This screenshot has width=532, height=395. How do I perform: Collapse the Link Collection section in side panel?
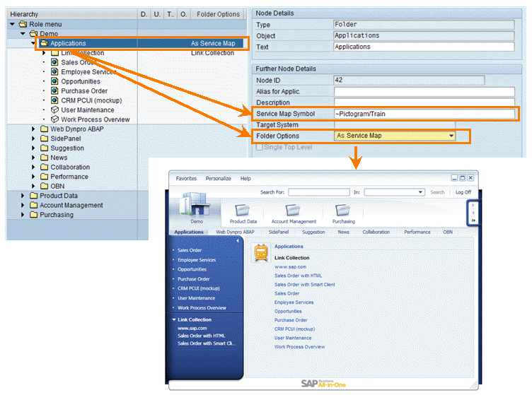point(174,319)
